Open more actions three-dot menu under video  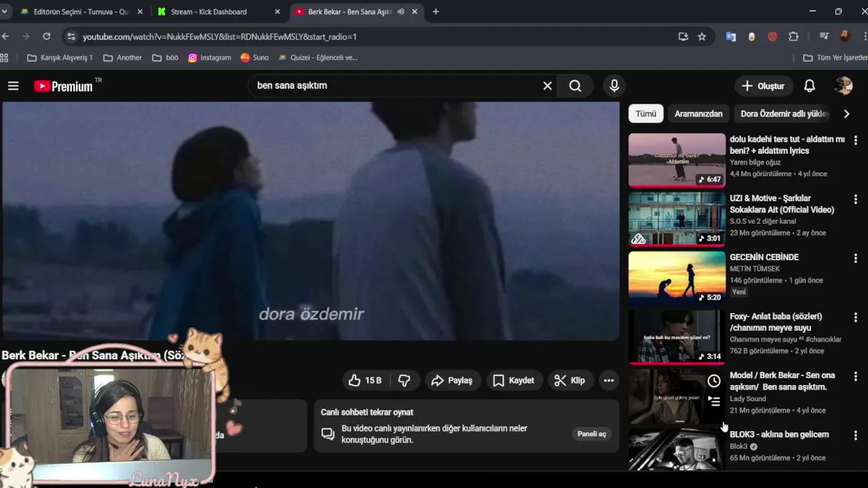click(x=609, y=380)
